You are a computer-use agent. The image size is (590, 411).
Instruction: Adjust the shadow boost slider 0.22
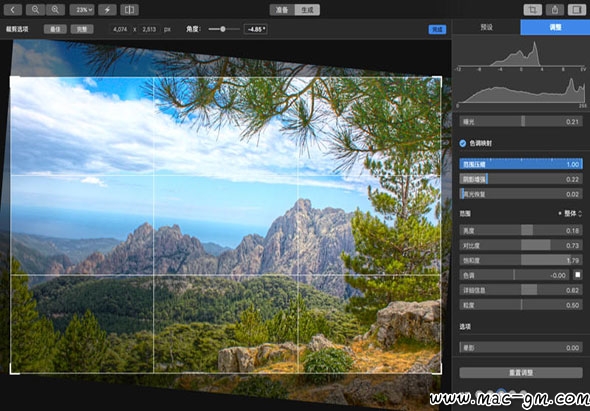pos(521,179)
